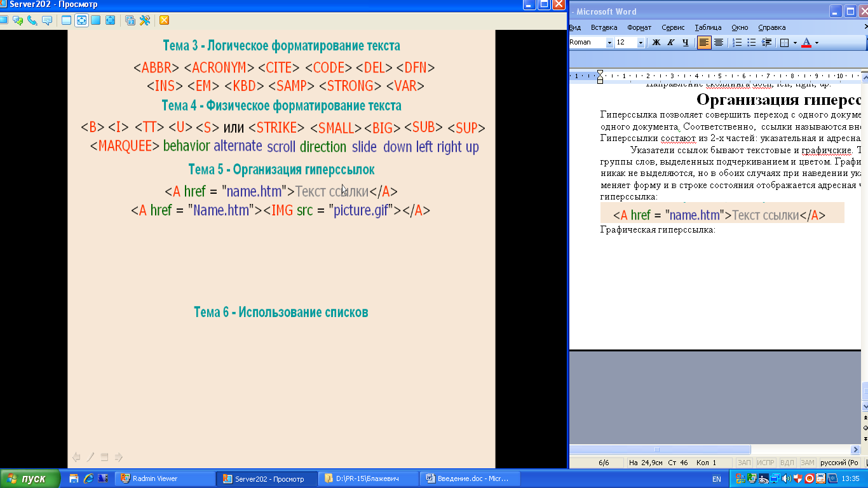Screen dimensions: 868x488
Task: Click the font color A button
Action: point(806,43)
